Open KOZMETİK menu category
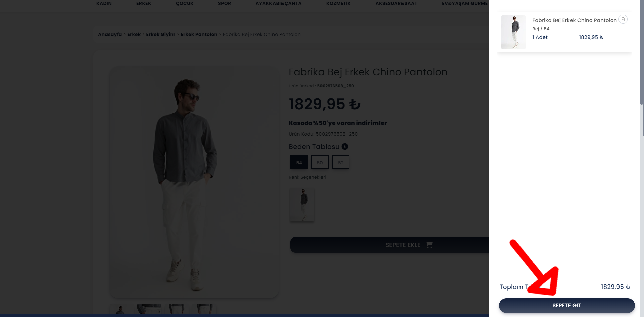Image resolution: width=644 pixels, height=317 pixels. (x=338, y=3)
